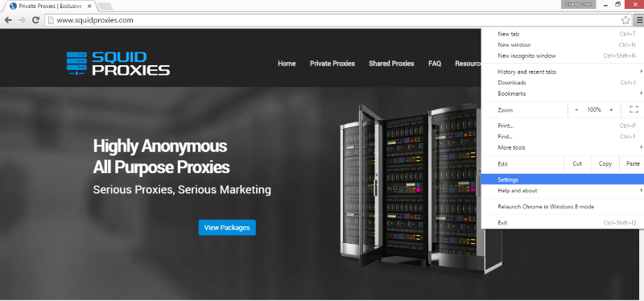Image resolution: width=644 pixels, height=301 pixels.
Task: Click the forward navigation arrow
Action: [x=22, y=19]
